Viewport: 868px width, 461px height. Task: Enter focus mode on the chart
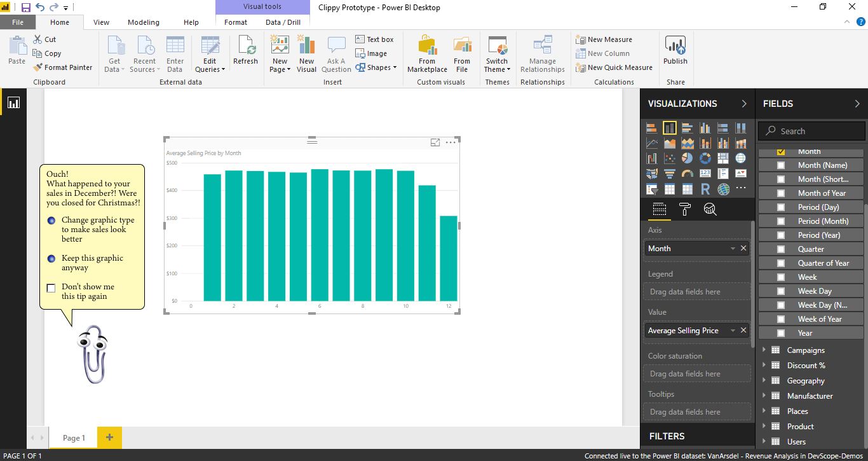click(x=435, y=142)
